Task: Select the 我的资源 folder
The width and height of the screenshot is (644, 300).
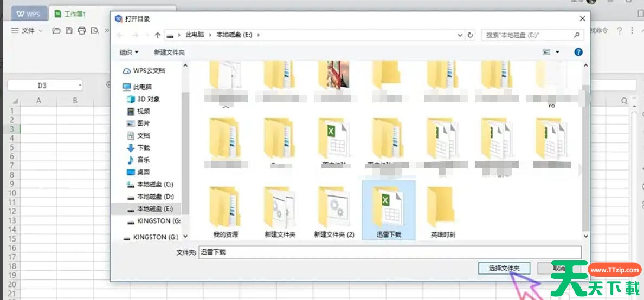Action: [x=226, y=211]
